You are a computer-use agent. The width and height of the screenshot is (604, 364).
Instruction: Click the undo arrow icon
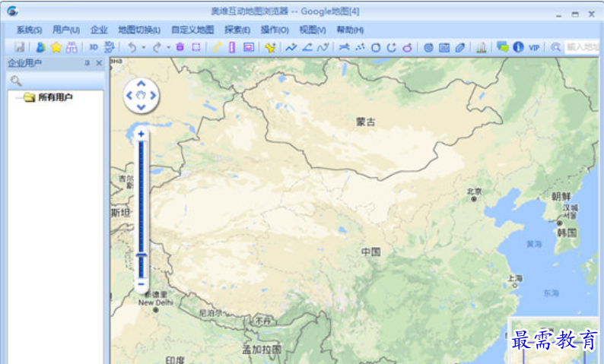click(x=132, y=47)
